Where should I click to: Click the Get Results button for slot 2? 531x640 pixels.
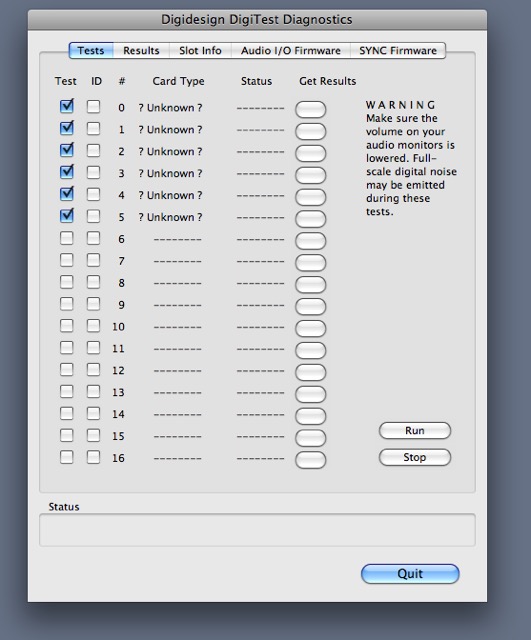coord(311,153)
